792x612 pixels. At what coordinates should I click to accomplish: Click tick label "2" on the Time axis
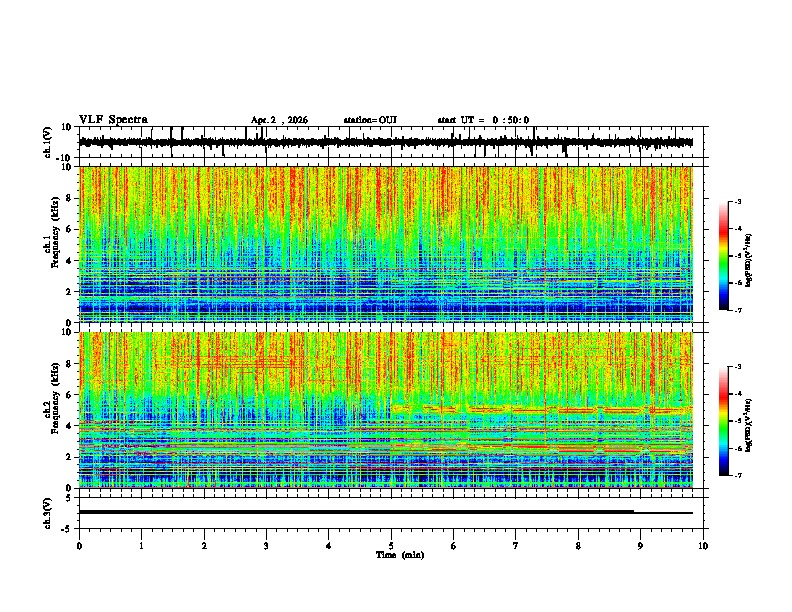[204, 546]
